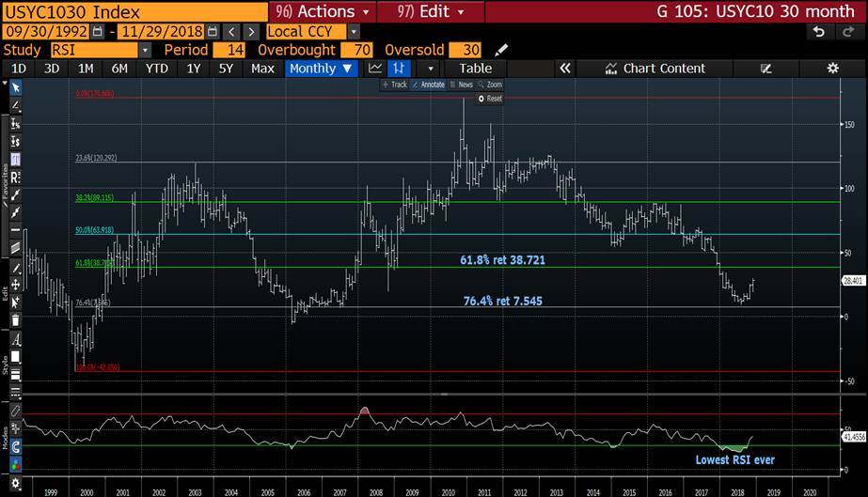Choose the copy annotation pointer tool
The width and height of the screenshot is (868, 497).
tap(15, 303)
